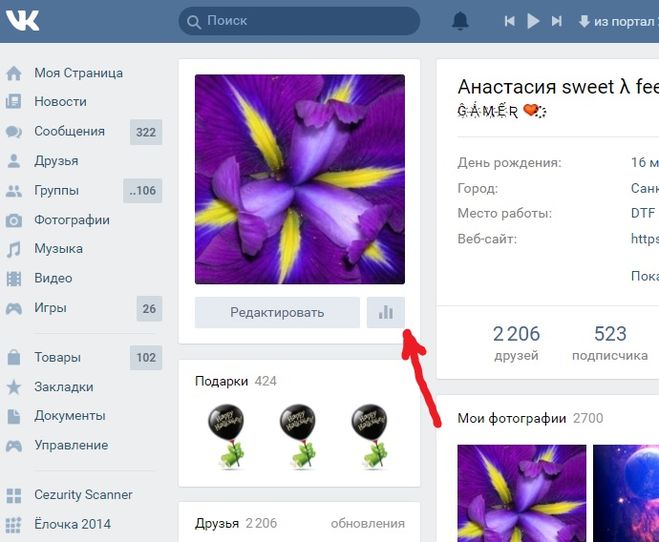Open the 2206 друзей counter
Viewport: 659px width, 542px height.
(516, 343)
